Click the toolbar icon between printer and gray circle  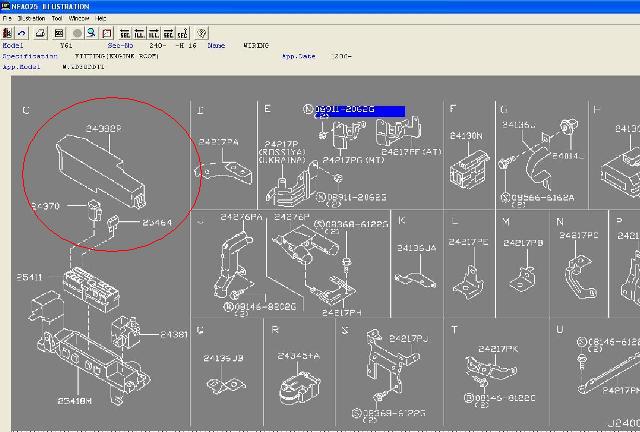(x=59, y=33)
